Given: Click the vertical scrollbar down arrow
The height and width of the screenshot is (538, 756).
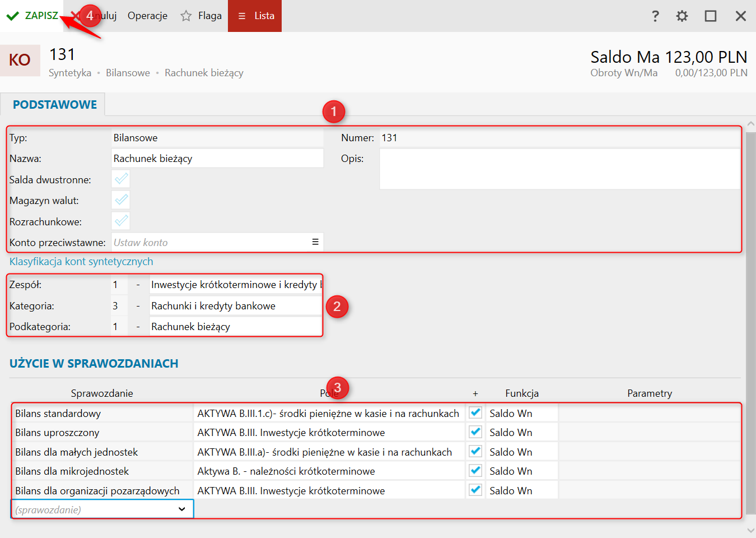Looking at the screenshot, I should (751, 530).
